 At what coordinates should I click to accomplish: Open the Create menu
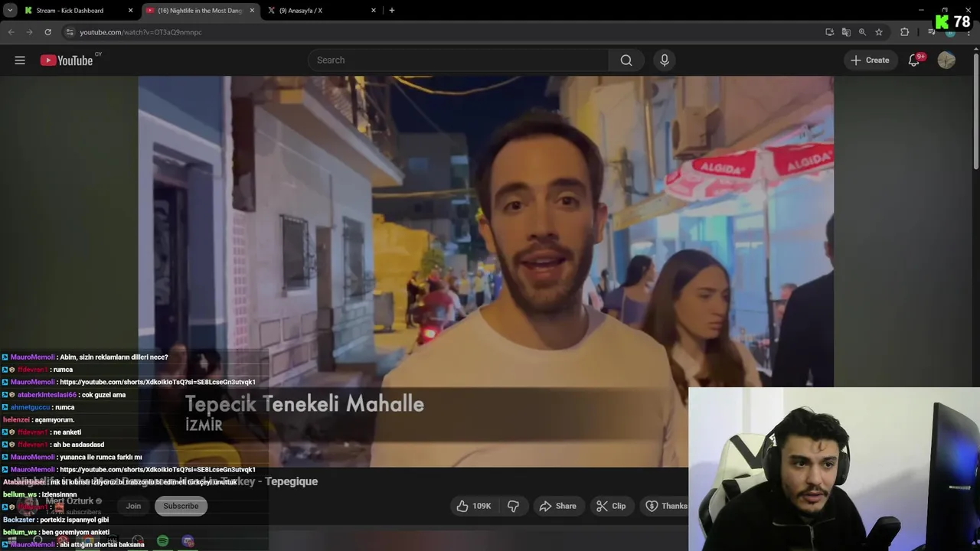pyautogui.click(x=870, y=60)
